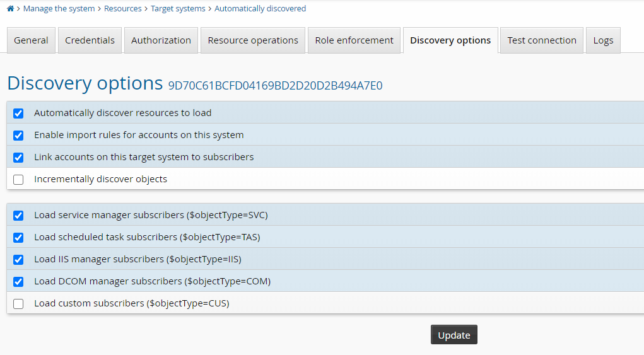View the Logs tab
The image size is (644, 355).
coord(603,40)
